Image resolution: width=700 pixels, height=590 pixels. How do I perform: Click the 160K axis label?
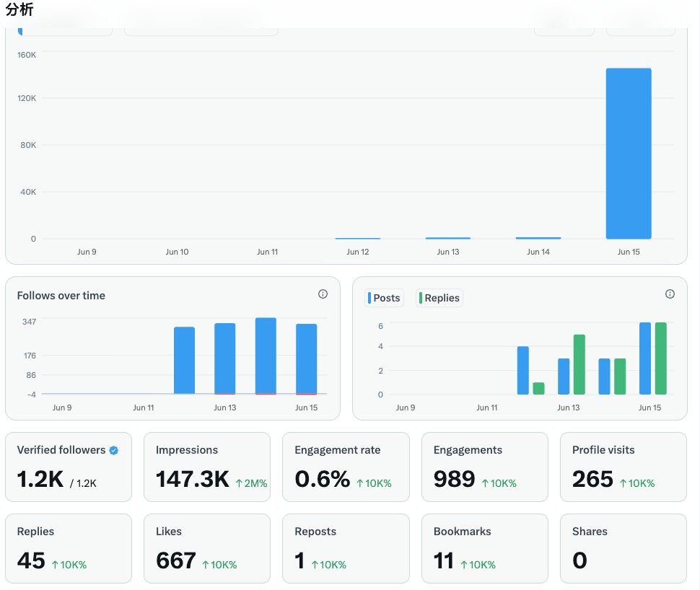tap(27, 55)
